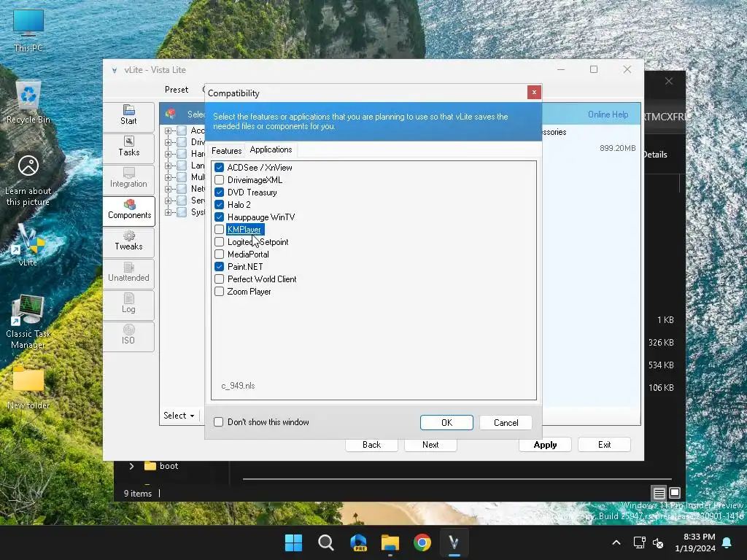Expand the Net... components tree node

168,189
